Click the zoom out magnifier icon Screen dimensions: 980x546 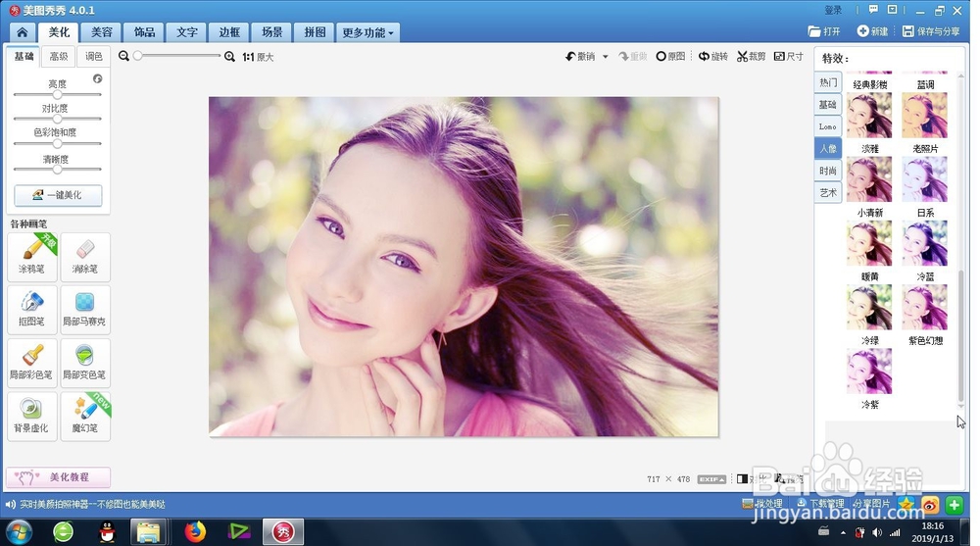[x=123, y=56]
